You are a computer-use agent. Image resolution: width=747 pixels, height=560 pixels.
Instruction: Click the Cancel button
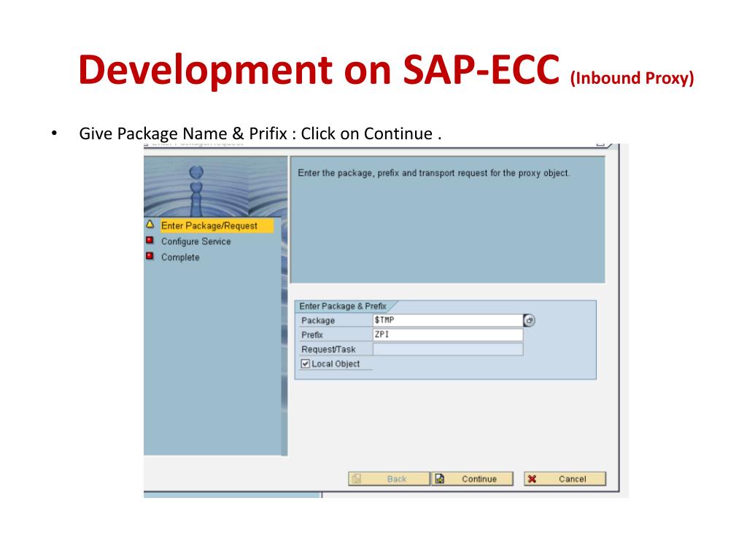click(x=565, y=478)
